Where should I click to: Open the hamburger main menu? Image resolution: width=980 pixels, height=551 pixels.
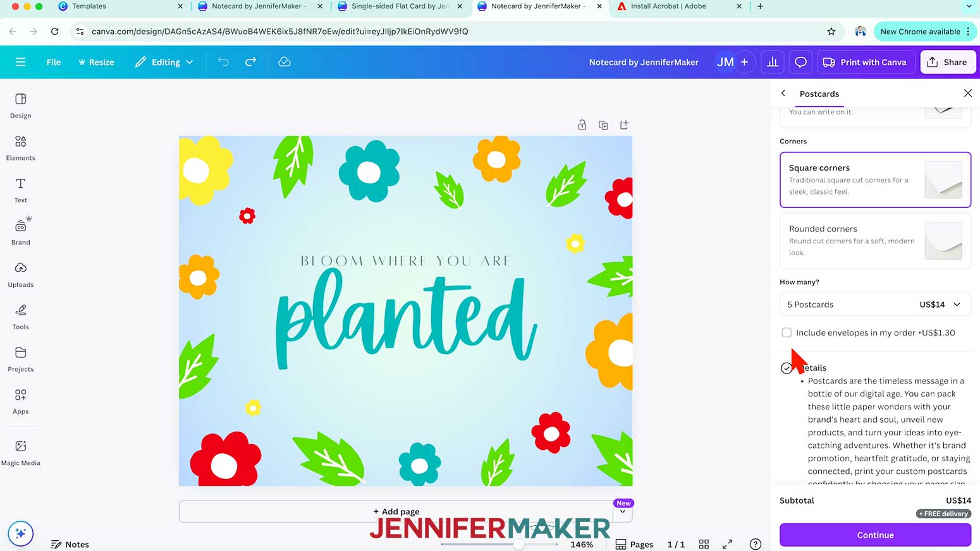(x=20, y=62)
